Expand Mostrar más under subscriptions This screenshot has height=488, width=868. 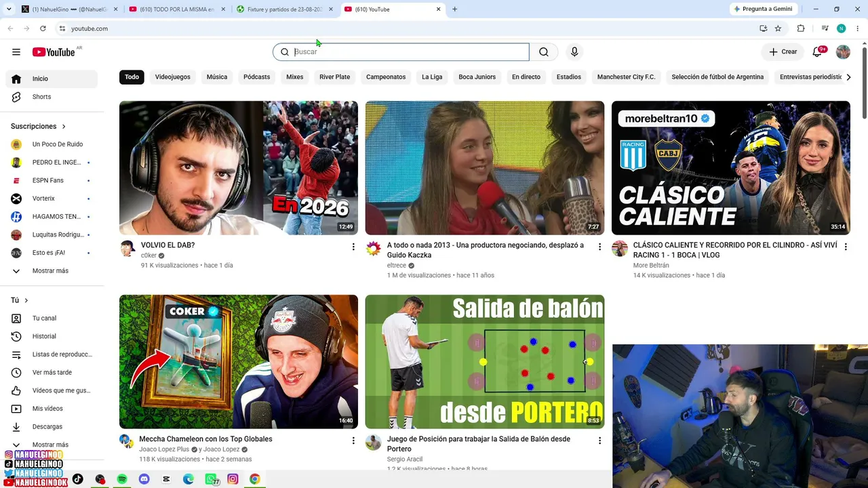[x=52, y=271]
